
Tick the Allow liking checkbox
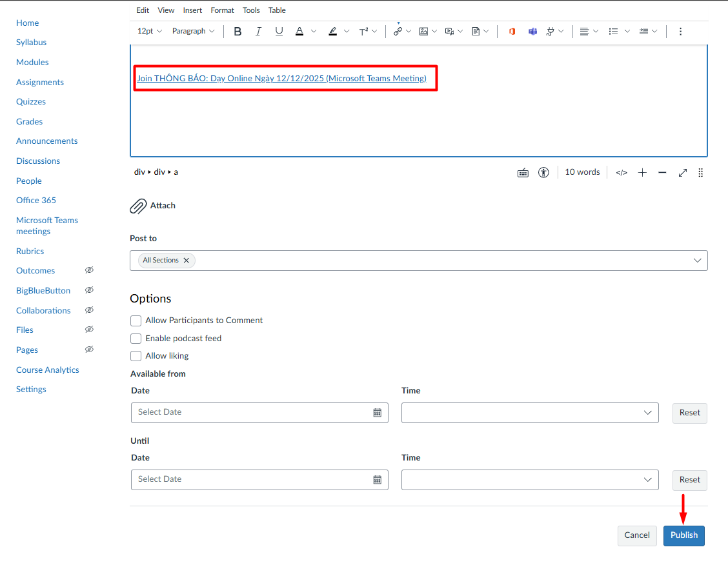(x=136, y=356)
